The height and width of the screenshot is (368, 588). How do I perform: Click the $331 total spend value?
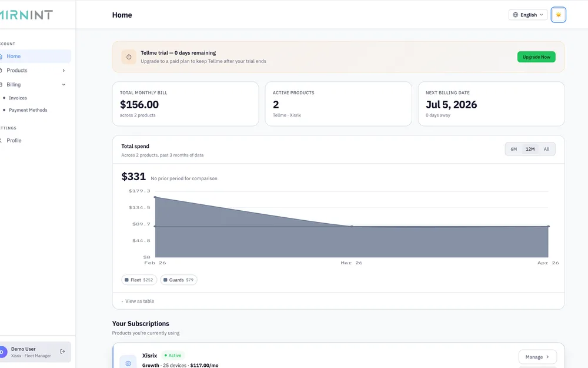[133, 177]
